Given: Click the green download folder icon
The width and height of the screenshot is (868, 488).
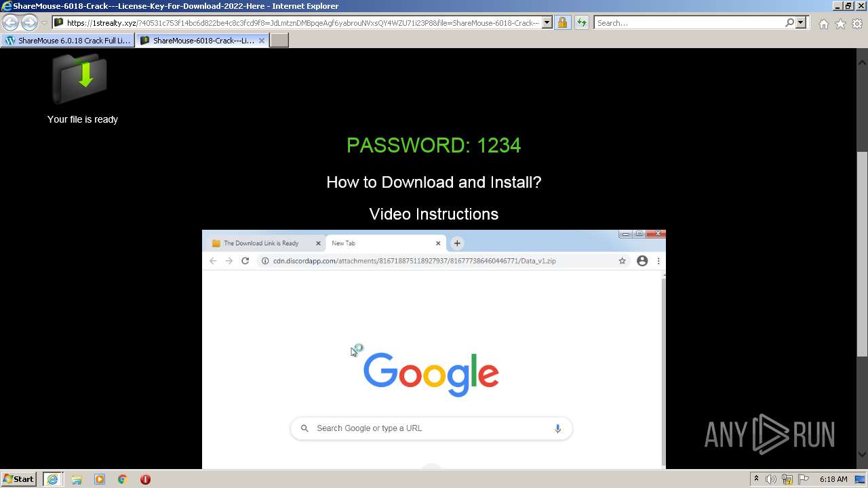Looking at the screenshot, I should [x=80, y=79].
